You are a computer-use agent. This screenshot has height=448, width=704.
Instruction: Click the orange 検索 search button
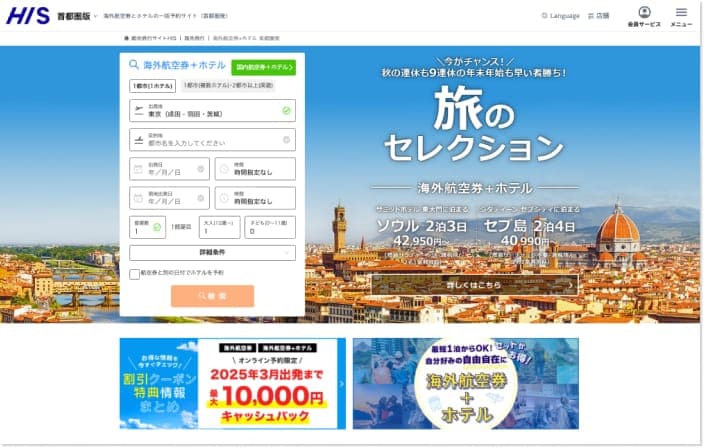[212, 296]
